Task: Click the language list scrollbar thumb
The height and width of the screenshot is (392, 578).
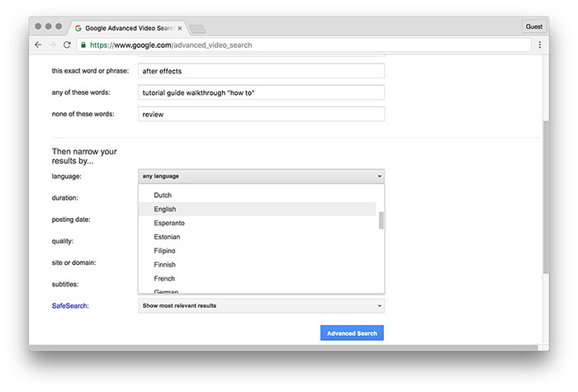Action: click(x=381, y=221)
